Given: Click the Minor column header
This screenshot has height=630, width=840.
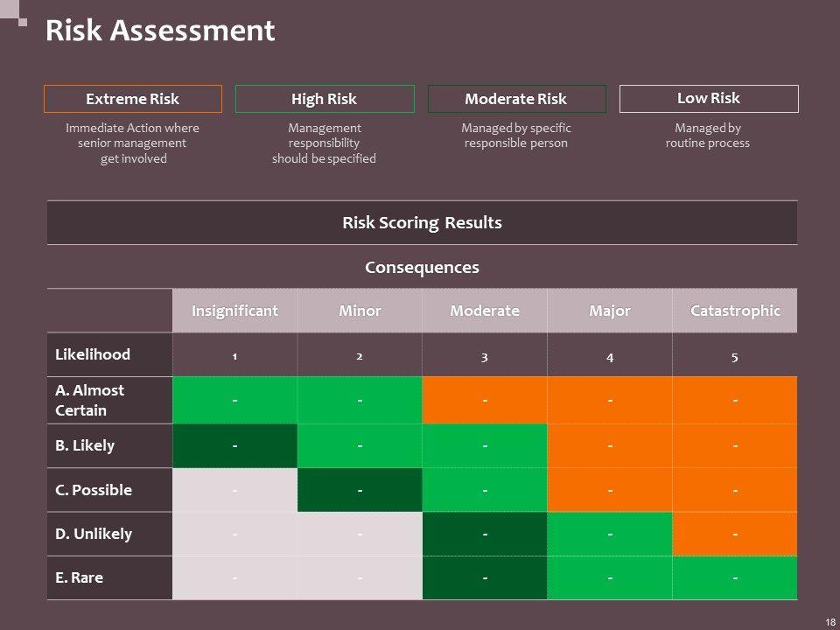Looking at the screenshot, I should pyautogui.click(x=360, y=311).
